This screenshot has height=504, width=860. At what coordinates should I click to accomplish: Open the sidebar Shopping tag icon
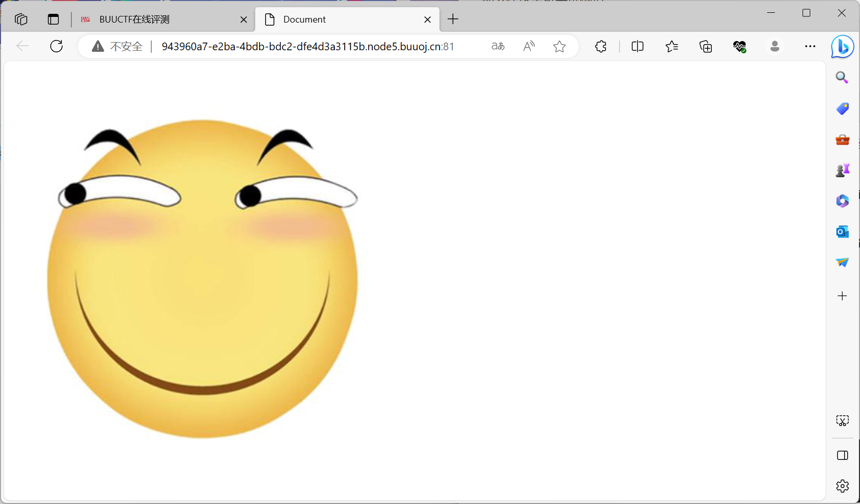tap(842, 109)
